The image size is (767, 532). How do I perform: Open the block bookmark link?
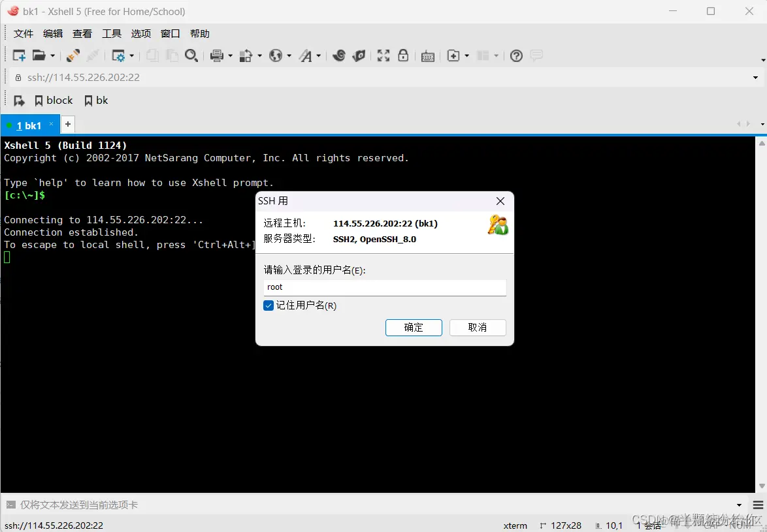coord(54,101)
